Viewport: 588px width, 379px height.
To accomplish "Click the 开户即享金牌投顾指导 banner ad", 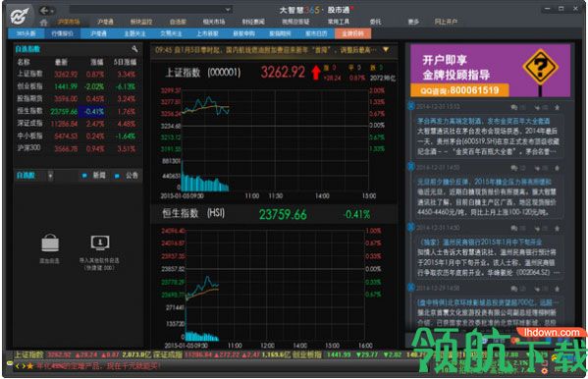I will click(x=490, y=71).
